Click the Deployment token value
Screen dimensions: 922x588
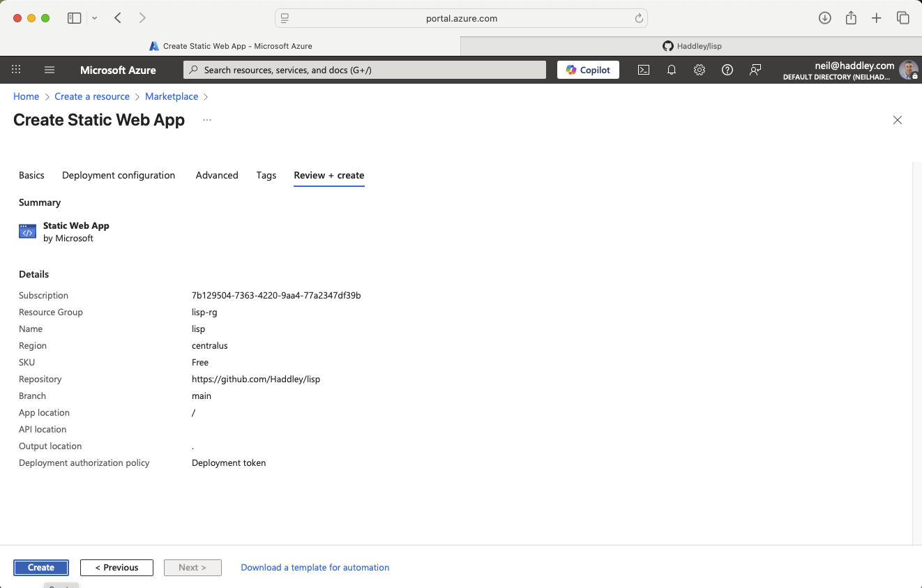229,463
